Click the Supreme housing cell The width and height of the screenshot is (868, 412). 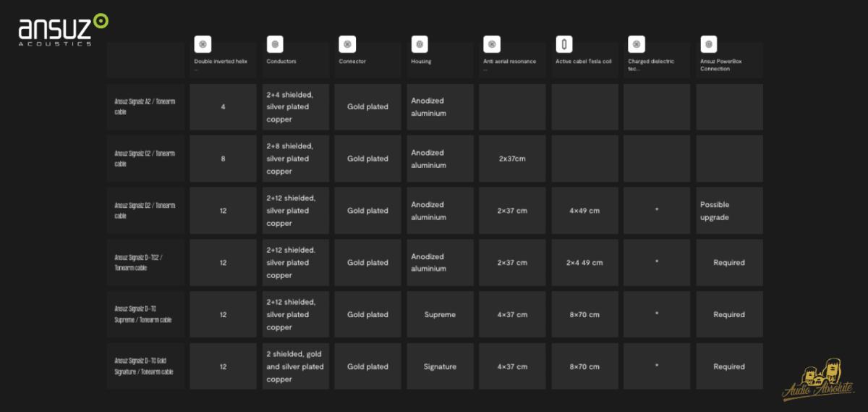(x=440, y=315)
